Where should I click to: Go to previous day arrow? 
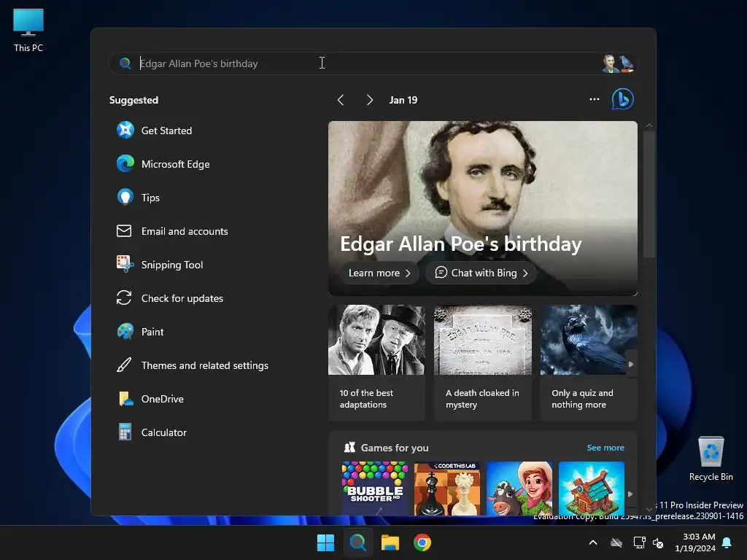[x=341, y=99]
